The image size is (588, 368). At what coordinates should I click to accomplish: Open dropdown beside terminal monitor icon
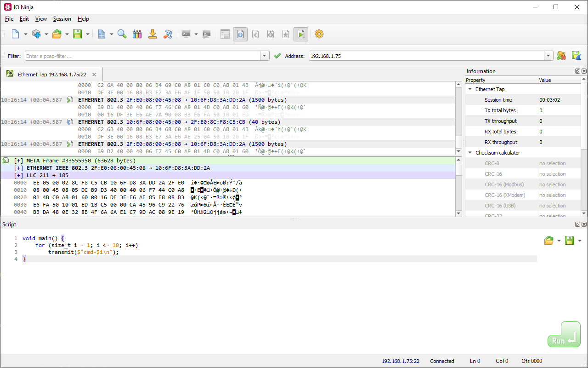coord(196,34)
